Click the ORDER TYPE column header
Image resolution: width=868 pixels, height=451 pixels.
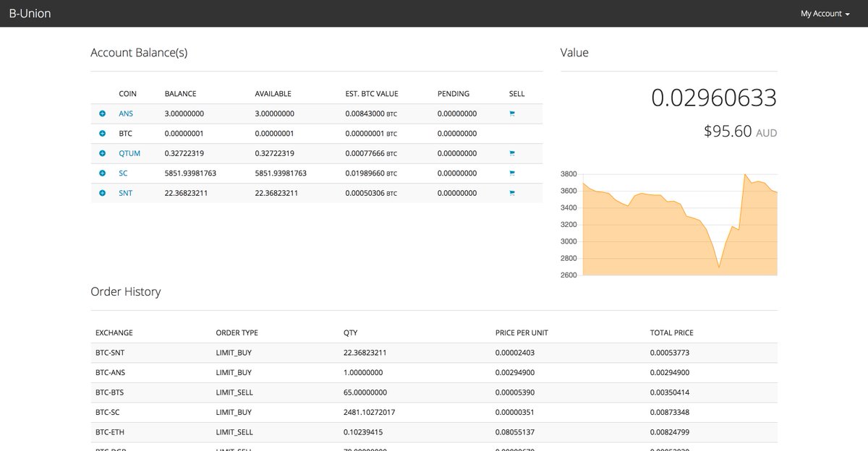tap(237, 333)
